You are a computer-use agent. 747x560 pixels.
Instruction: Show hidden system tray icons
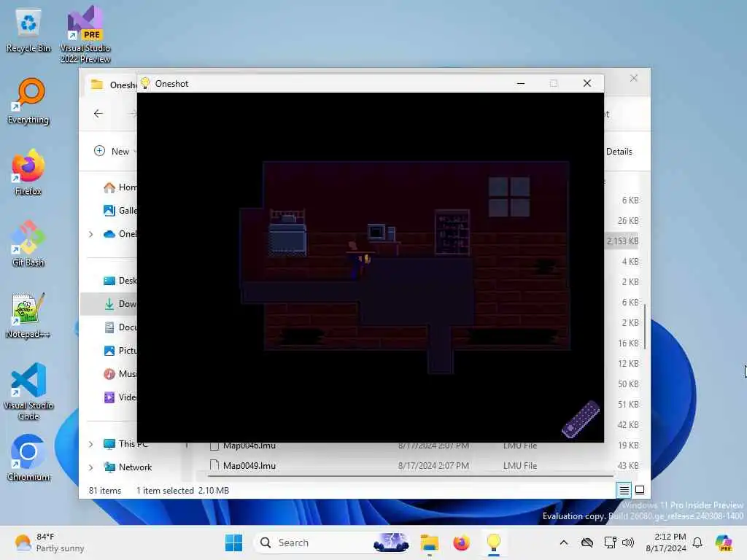564,542
